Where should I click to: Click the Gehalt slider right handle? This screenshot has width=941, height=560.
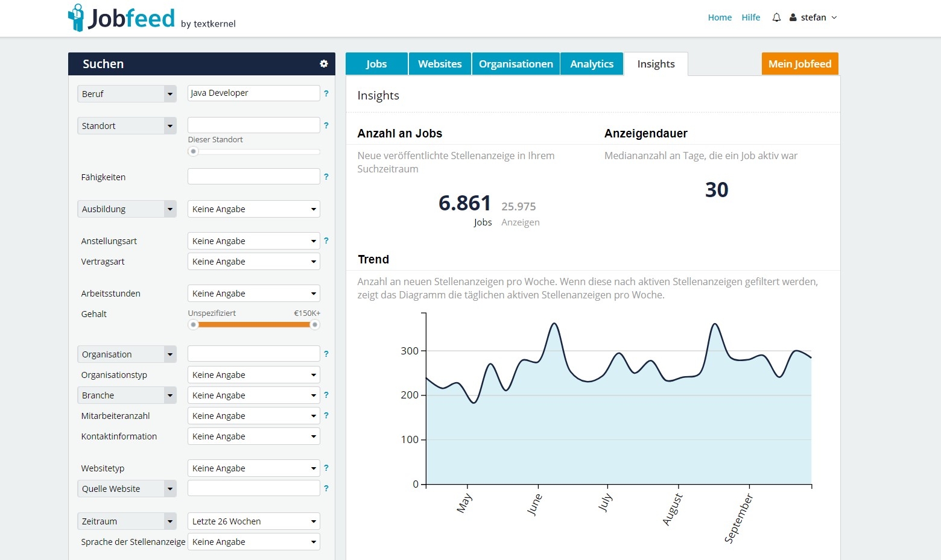(314, 324)
